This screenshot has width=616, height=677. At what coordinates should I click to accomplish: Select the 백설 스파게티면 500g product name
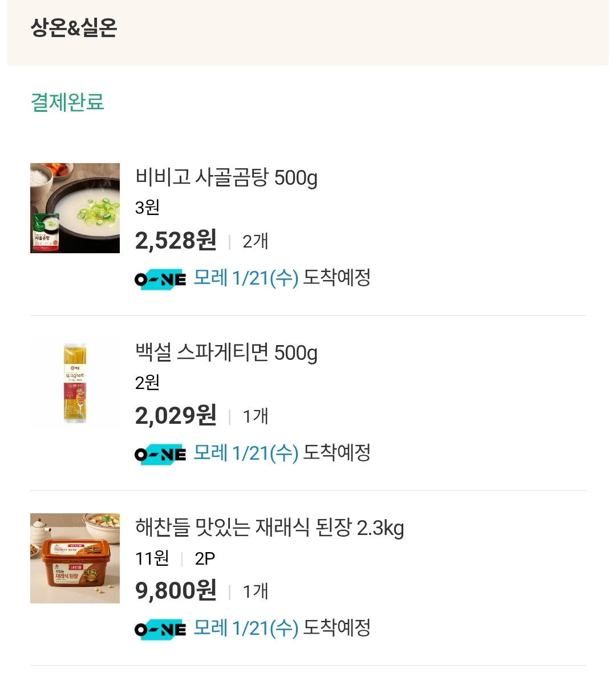(226, 353)
